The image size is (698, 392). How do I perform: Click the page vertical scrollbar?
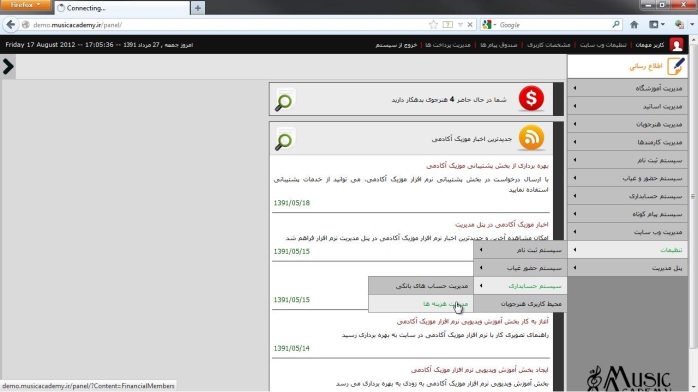693,196
